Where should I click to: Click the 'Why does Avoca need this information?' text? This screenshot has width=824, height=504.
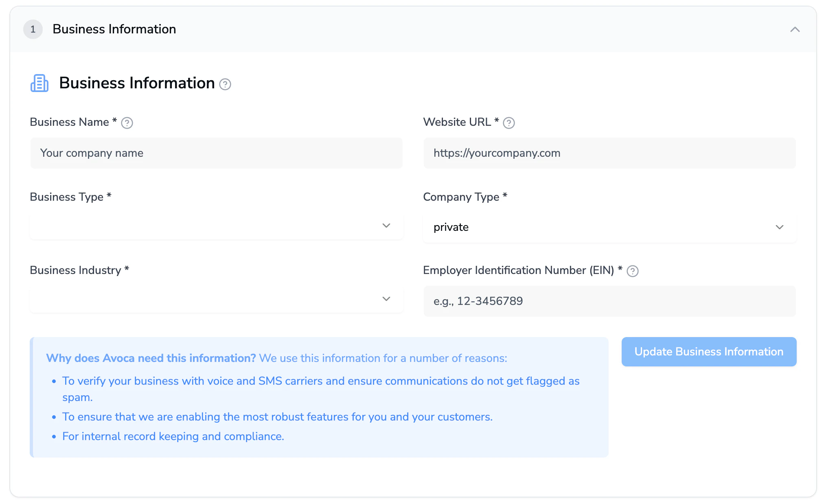coord(151,358)
